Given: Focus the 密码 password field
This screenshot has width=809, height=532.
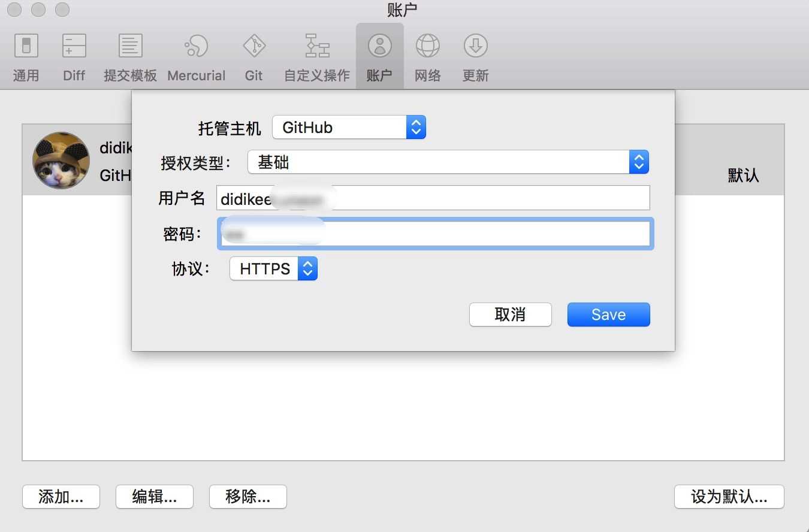Looking at the screenshot, I should click(x=435, y=234).
